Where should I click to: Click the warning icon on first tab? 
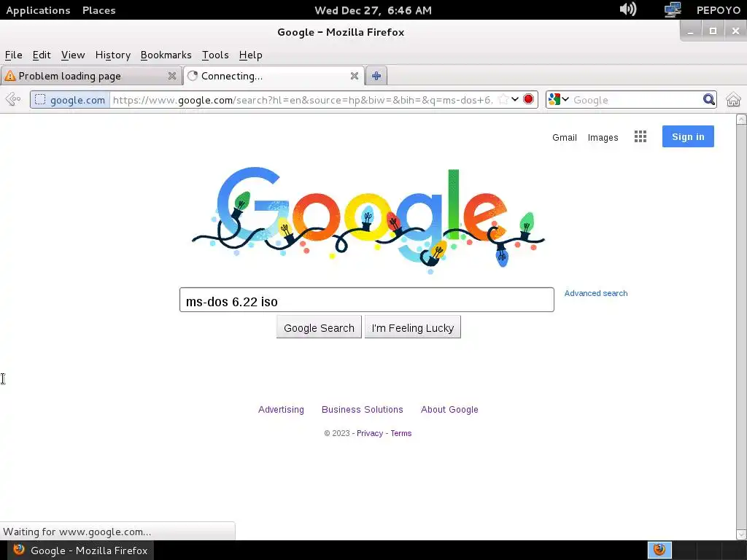click(10, 76)
